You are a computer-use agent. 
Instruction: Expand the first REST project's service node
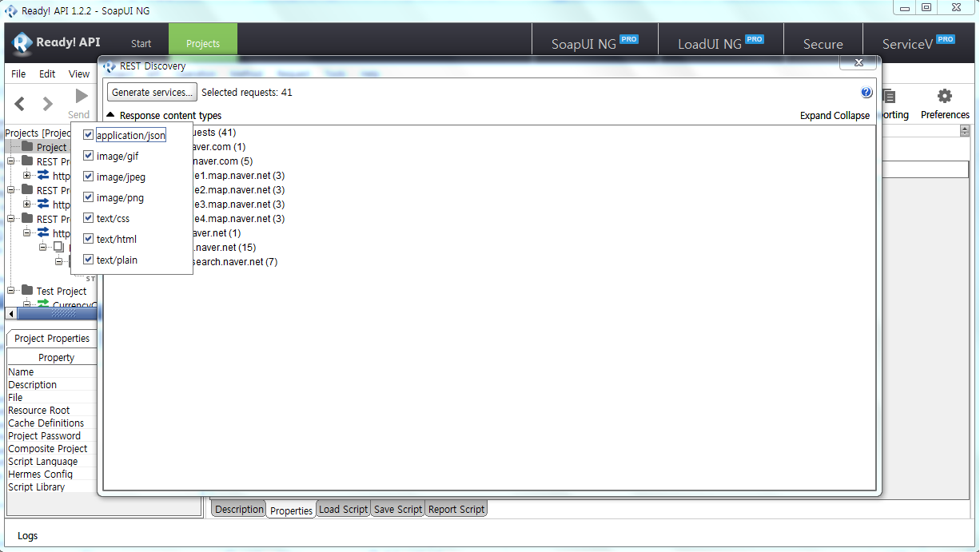(27, 176)
